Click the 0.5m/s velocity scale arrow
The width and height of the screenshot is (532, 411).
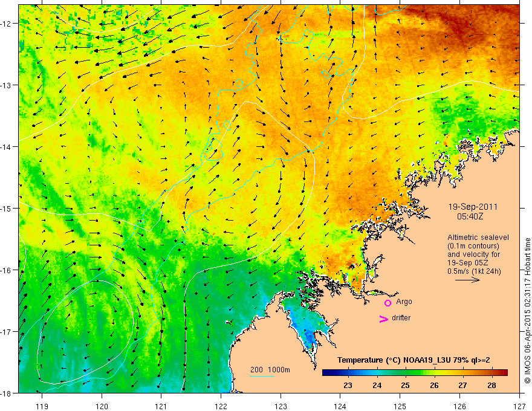467,280
